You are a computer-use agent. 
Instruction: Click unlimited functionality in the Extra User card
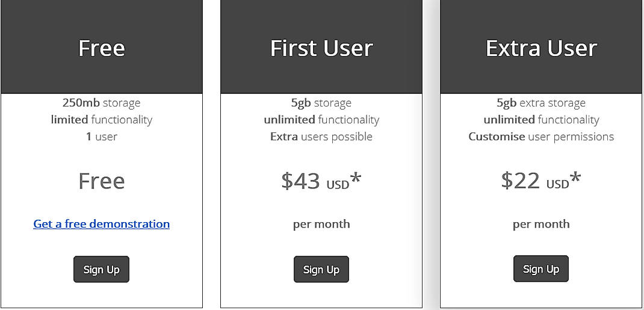pyautogui.click(x=541, y=120)
